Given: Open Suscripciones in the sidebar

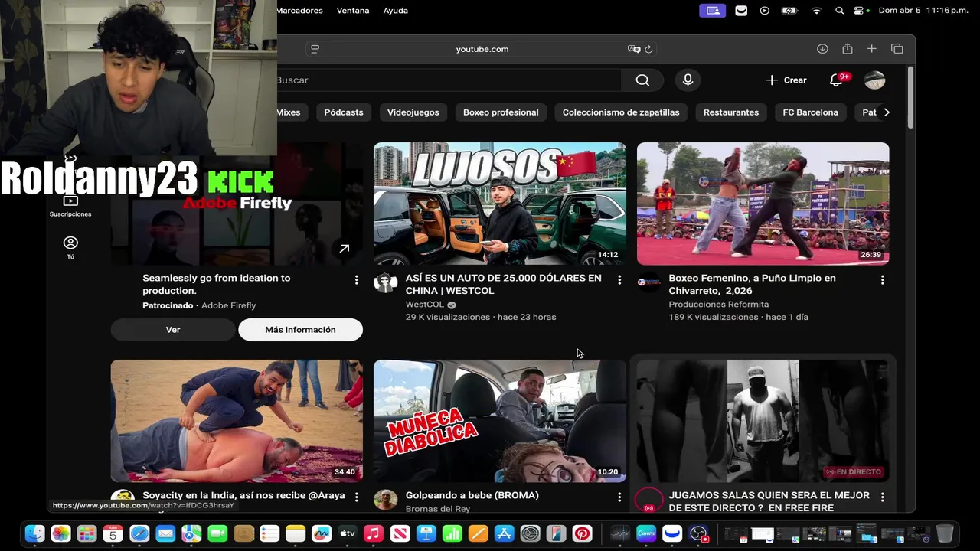Looking at the screenshot, I should click(x=70, y=206).
